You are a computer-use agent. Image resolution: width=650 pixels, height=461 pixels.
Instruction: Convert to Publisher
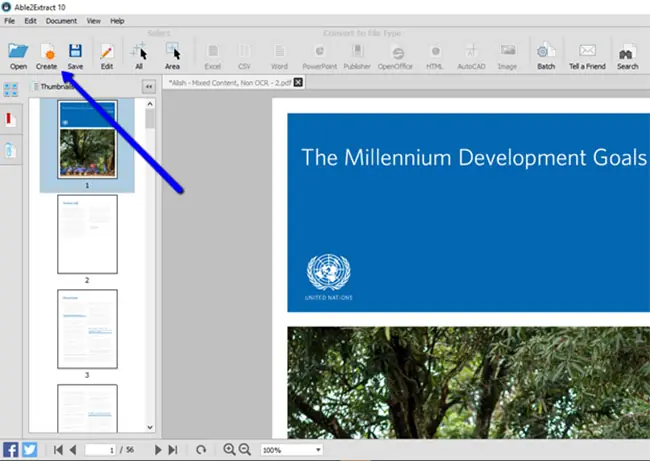[357, 56]
